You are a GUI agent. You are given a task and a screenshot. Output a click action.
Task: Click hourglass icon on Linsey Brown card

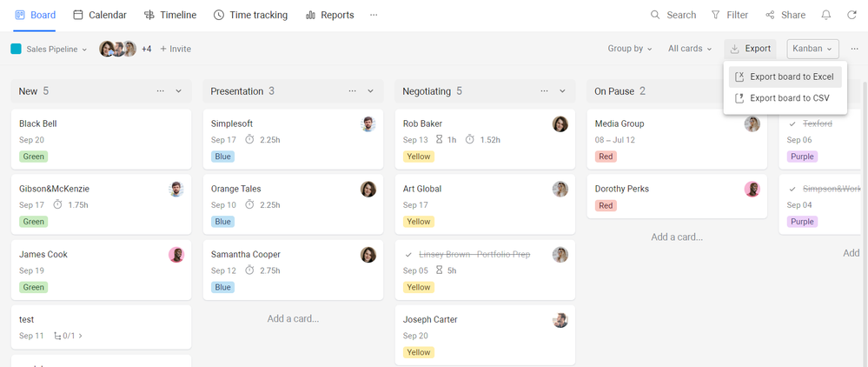[x=439, y=270]
